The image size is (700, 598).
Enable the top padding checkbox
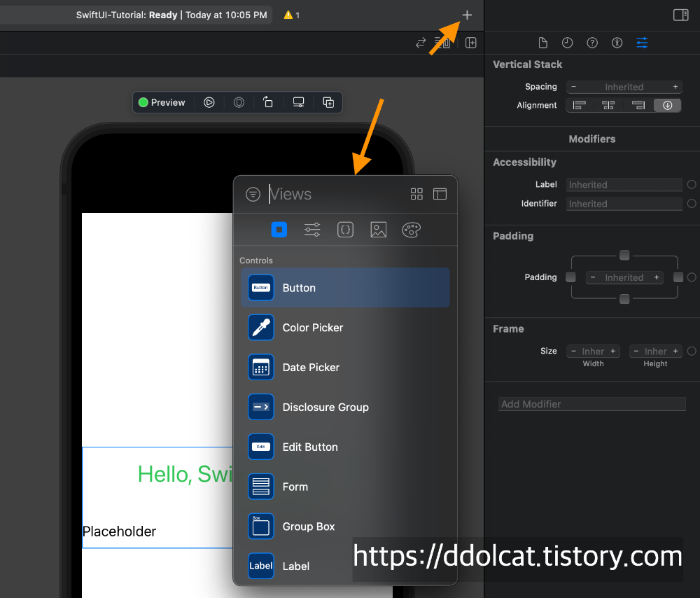click(624, 255)
